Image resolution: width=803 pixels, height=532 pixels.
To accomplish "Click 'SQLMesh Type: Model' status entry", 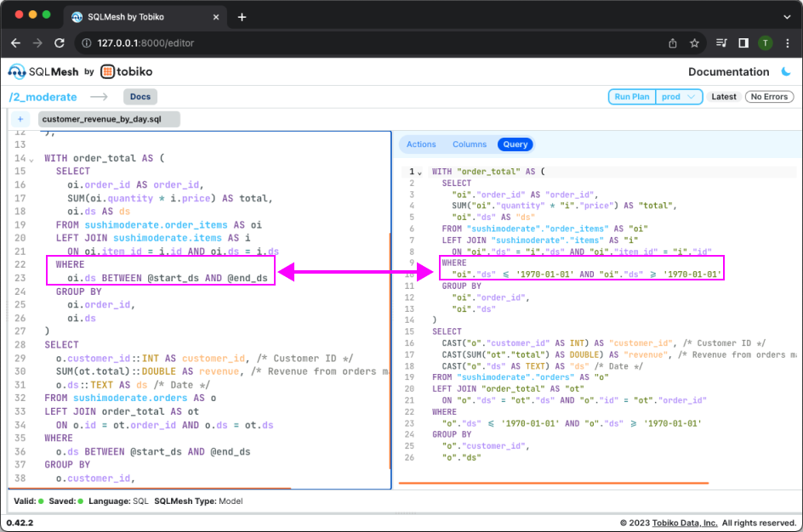I will pyautogui.click(x=199, y=501).
